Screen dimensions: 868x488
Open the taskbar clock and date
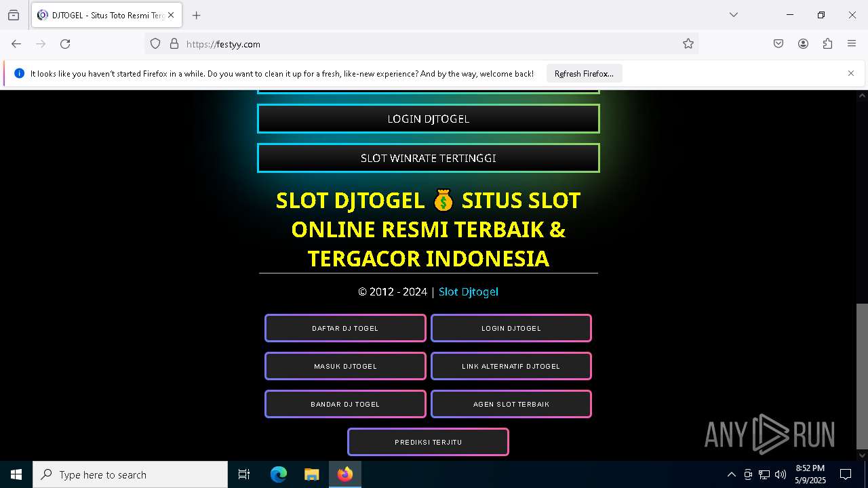[810, 474]
